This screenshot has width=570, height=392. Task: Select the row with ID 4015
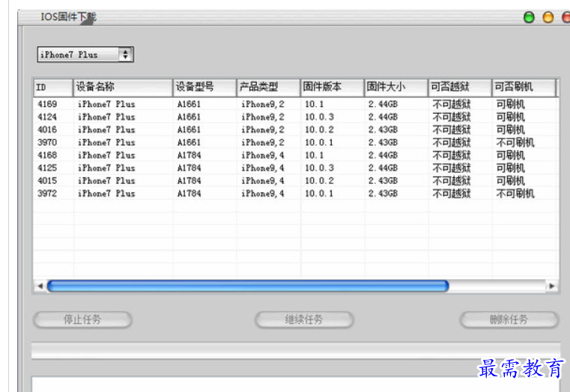(x=296, y=181)
